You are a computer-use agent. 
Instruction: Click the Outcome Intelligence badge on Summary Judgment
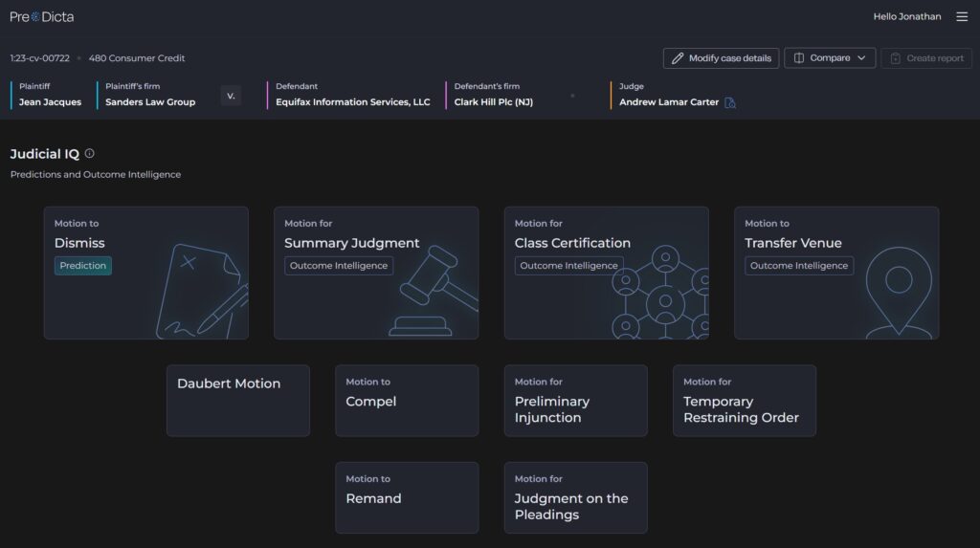(339, 266)
